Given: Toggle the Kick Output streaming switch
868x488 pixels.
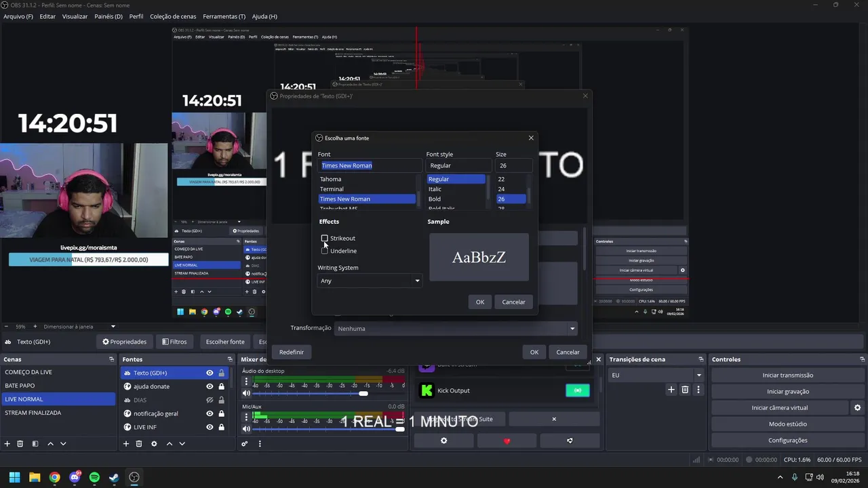Looking at the screenshot, I should tap(577, 390).
